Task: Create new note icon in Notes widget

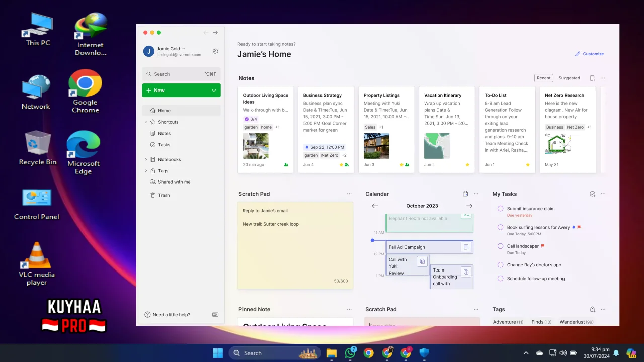Action: (592, 78)
